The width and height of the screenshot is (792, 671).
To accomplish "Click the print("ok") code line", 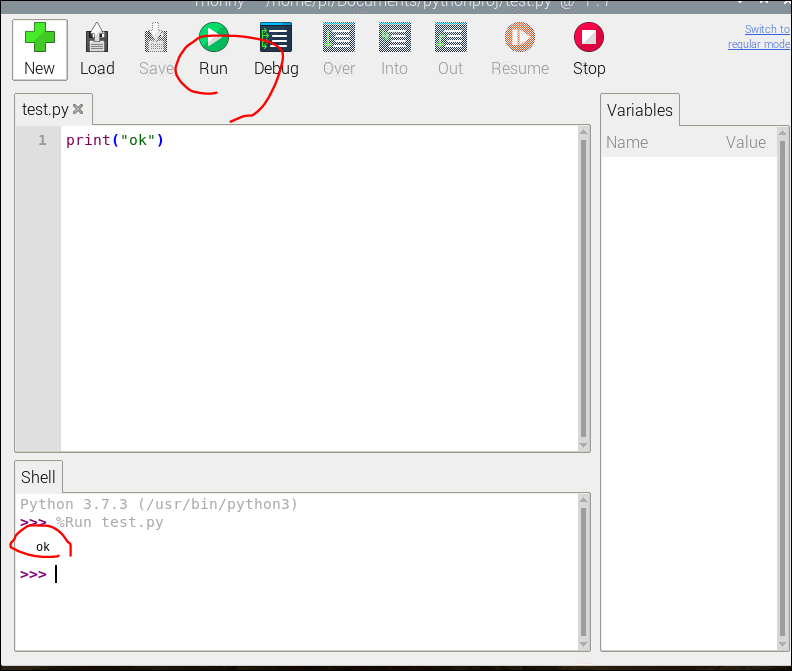I will pyautogui.click(x=115, y=140).
